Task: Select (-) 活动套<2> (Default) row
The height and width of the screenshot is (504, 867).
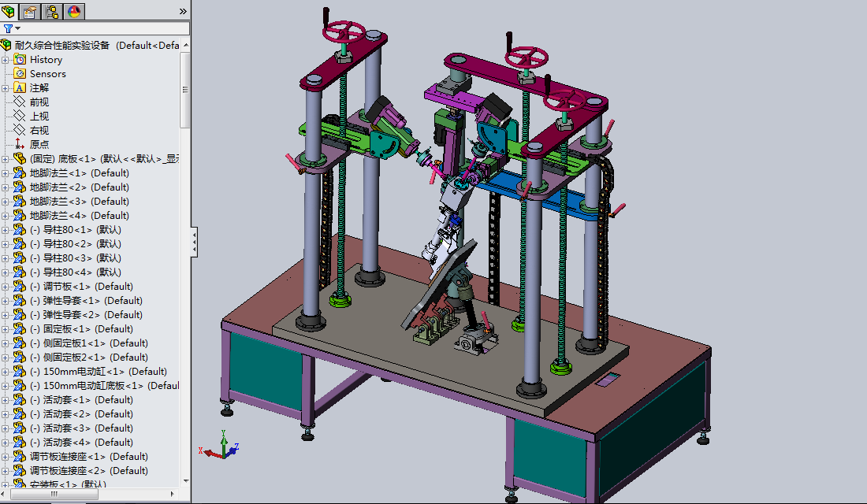Action: (x=81, y=414)
